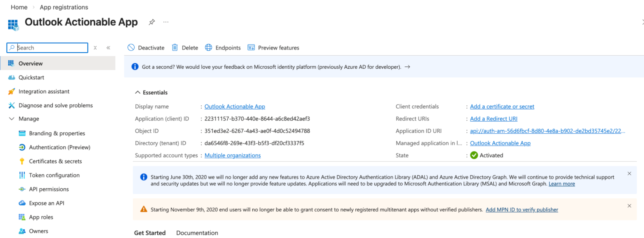
Task: Open Learn more link in ADAL notice
Action: point(562,184)
